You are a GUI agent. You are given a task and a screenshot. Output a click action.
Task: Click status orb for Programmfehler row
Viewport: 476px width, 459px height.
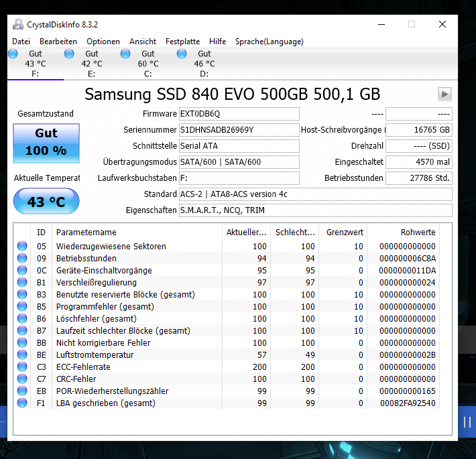pyautogui.click(x=22, y=306)
